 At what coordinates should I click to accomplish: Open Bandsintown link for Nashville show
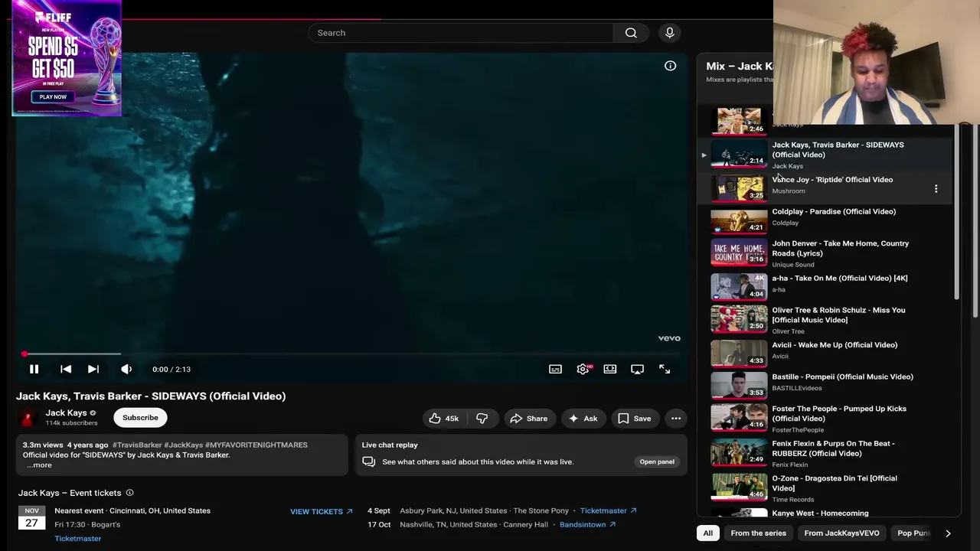(x=587, y=525)
